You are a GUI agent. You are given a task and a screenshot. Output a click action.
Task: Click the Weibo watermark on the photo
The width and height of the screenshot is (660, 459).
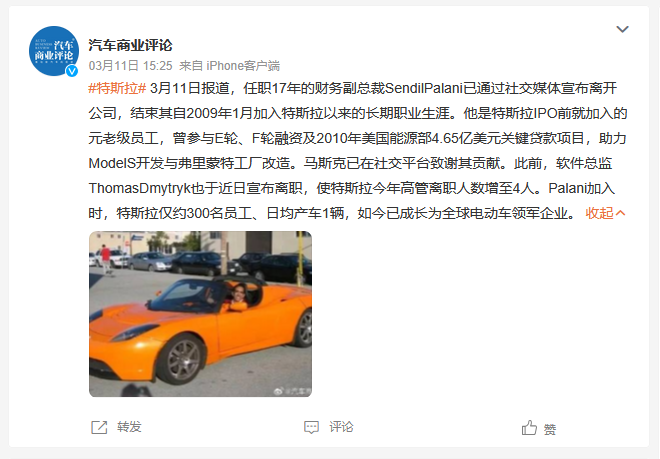pyautogui.click(x=292, y=392)
